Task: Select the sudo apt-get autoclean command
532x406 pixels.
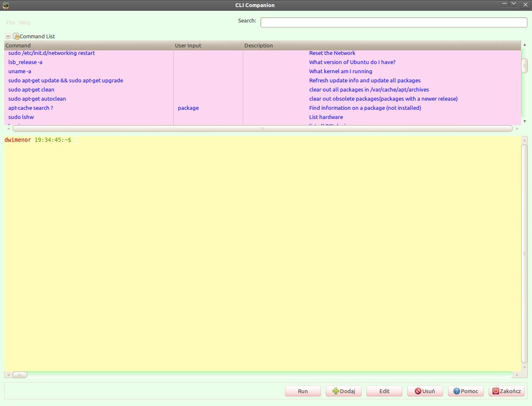Action: pos(37,99)
